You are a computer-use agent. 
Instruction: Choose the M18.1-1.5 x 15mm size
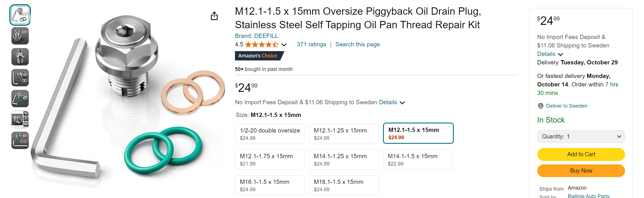[343, 185]
